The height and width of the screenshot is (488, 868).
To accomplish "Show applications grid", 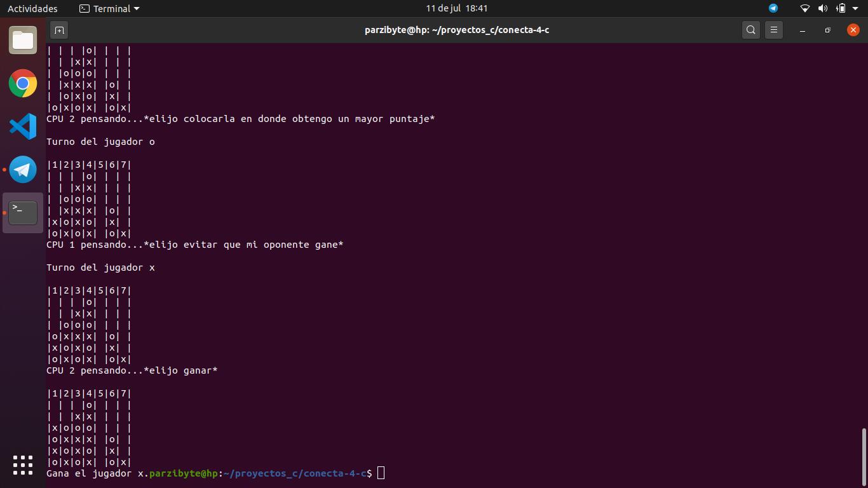I will (23, 464).
